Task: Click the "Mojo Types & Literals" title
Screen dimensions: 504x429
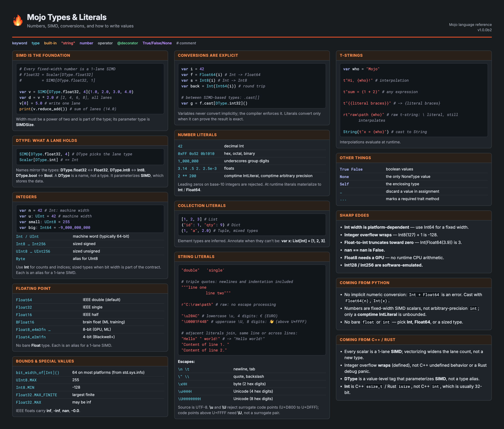Action: [x=67, y=17]
